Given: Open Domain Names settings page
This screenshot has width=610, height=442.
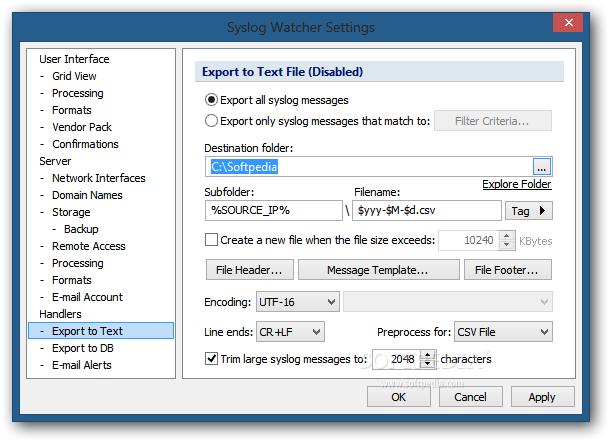Looking at the screenshot, I should [87, 195].
